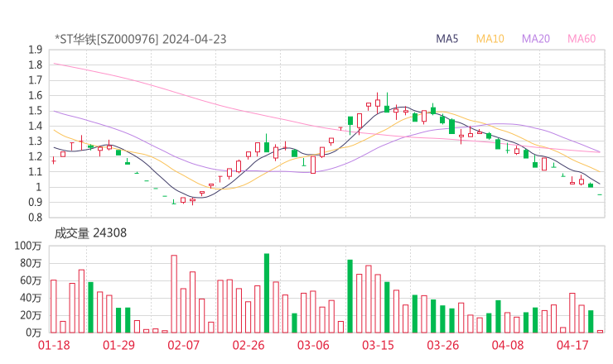Image resolution: width=613 pixels, height=364 pixels.
Task: Click the 成交量 24308 volume label
Action: tap(90, 232)
